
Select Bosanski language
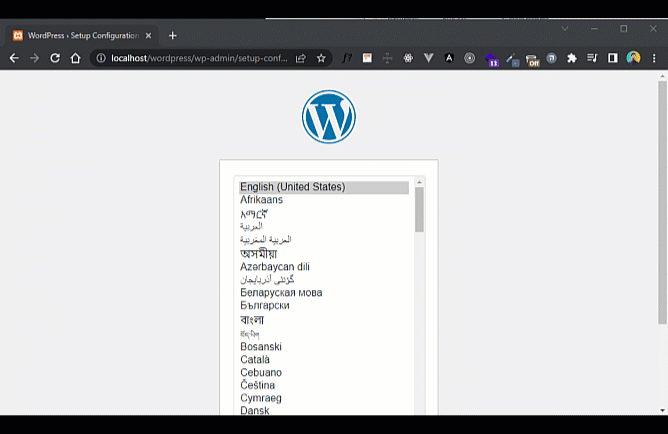(x=324, y=347)
